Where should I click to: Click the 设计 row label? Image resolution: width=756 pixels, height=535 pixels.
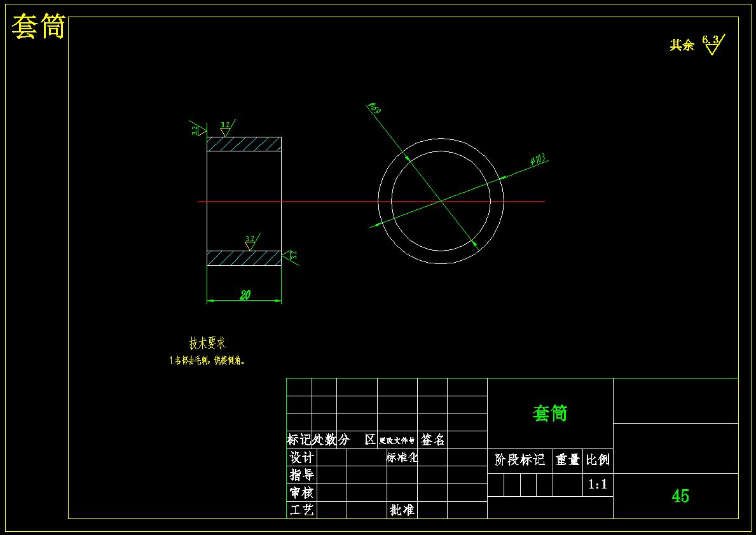(x=302, y=457)
